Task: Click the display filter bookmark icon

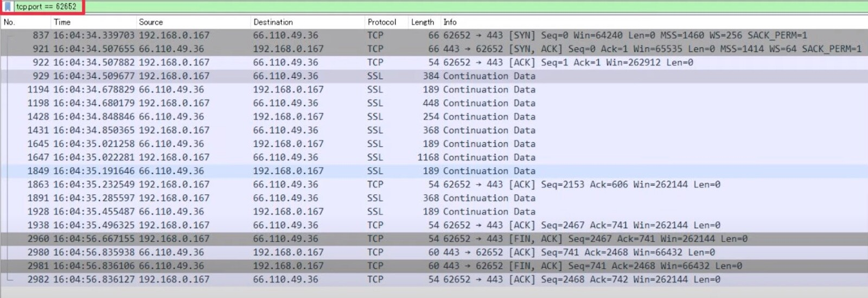Action: click(8, 7)
